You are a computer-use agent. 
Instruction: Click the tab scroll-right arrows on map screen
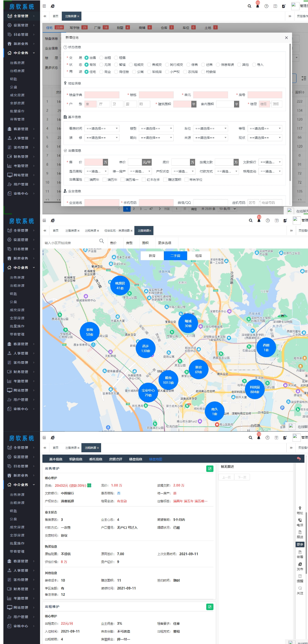coord(291,231)
